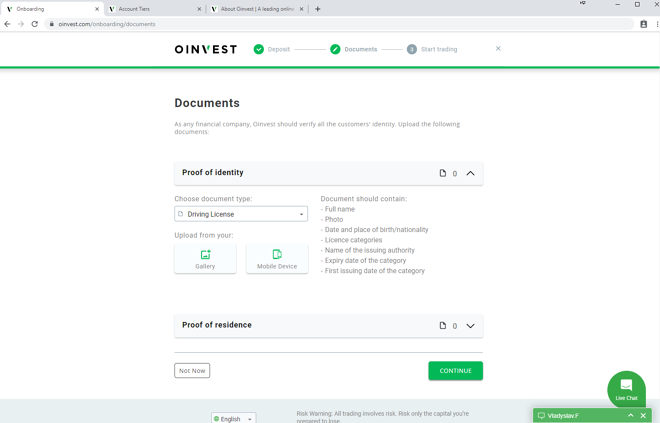The width and height of the screenshot is (660, 423).
Task: Select the Onboarding browser tab
Action: (x=51, y=9)
